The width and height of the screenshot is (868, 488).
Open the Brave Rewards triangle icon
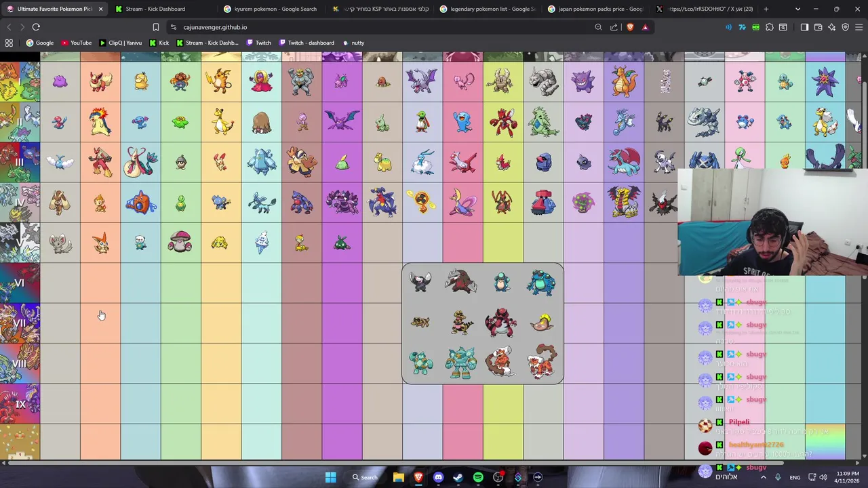[645, 27]
